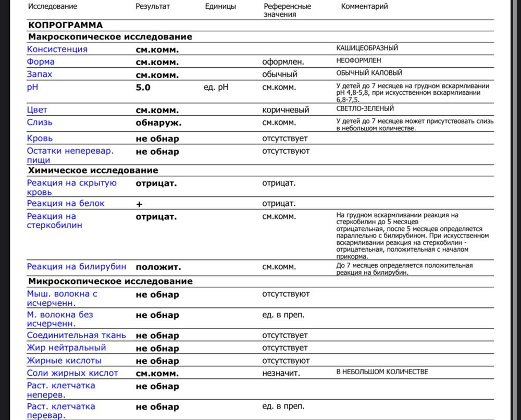Click the comment about bilirubin before 7 months
This screenshot has width=521, height=420.
(x=404, y=269)
